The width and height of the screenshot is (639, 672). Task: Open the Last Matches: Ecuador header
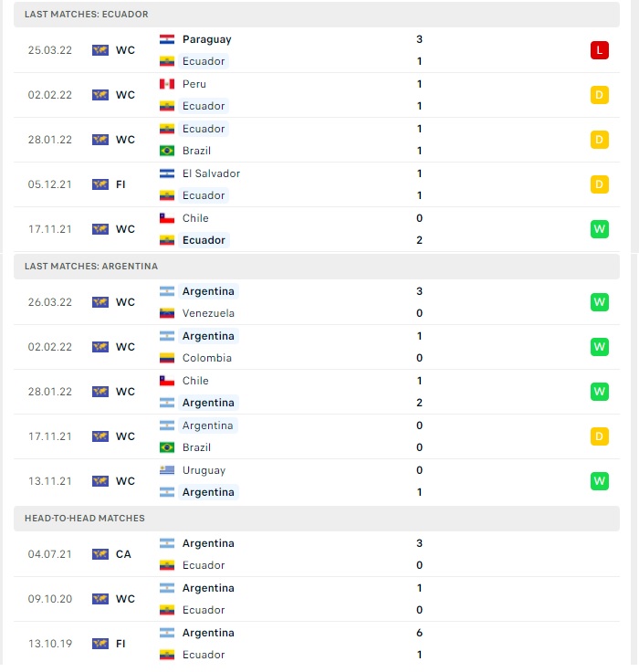click(317, 14)
